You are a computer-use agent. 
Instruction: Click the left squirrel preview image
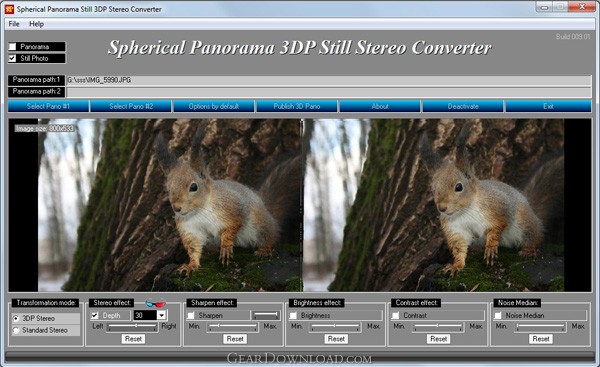pyautogui.click(x=170, y=205)
